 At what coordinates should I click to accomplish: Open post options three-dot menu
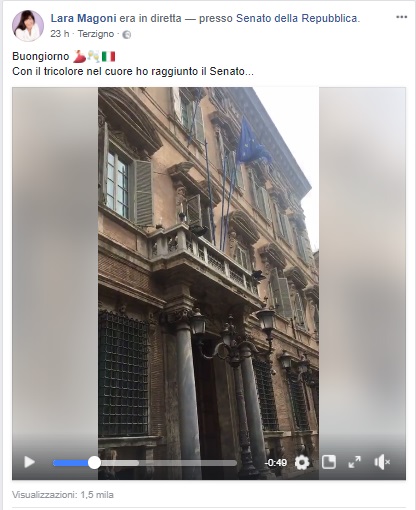[401, 17]
